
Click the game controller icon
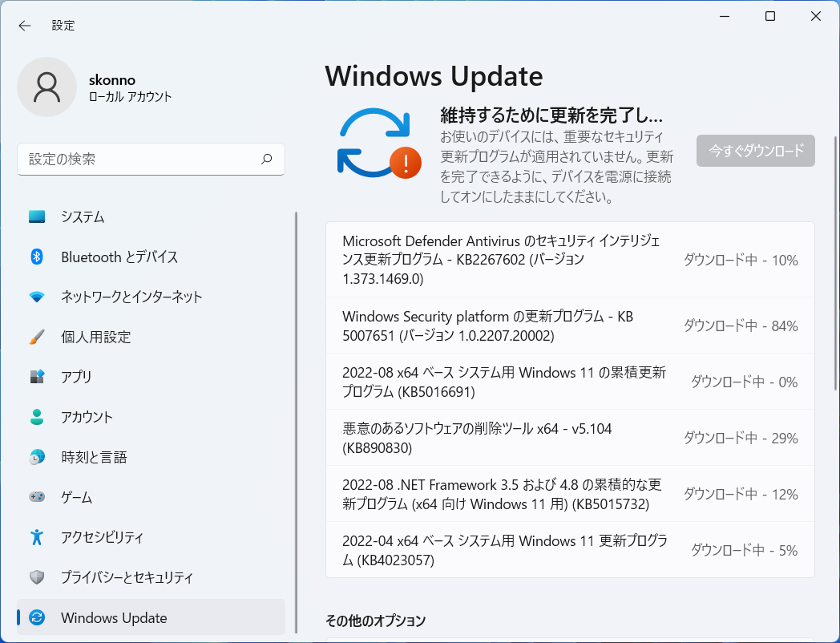(36, 497)
